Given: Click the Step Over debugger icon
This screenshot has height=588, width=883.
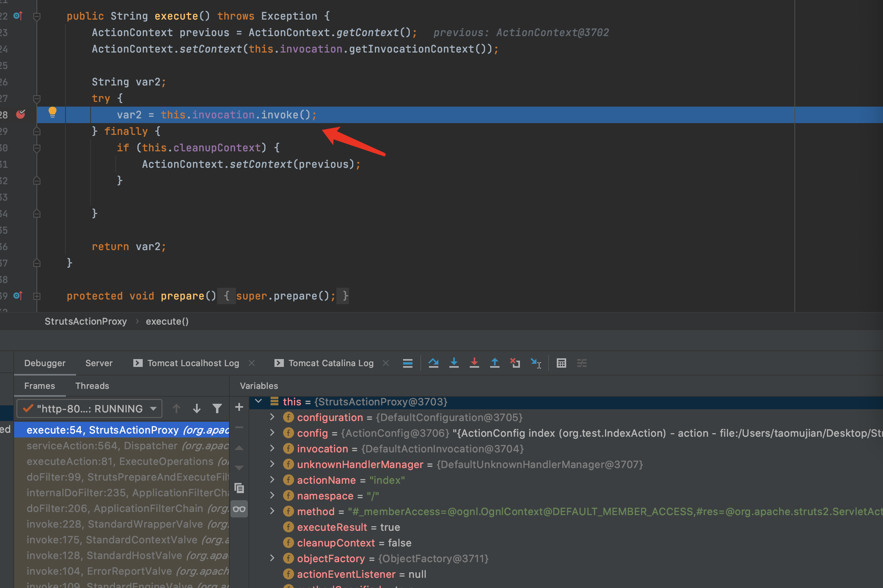Looking at the screenshot, I should click(433, 363).
